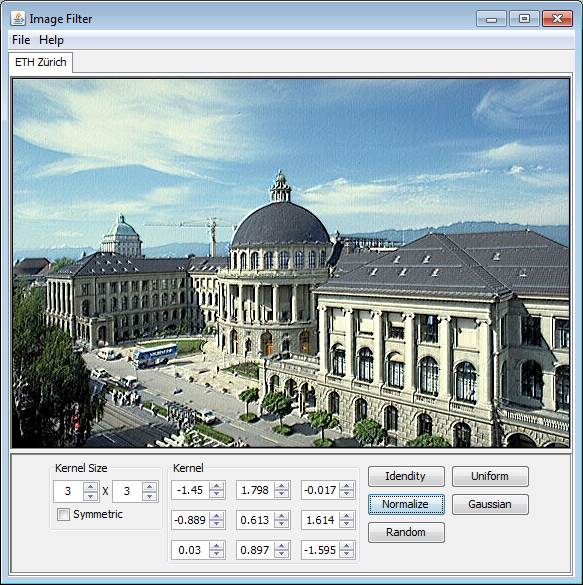Decrement the -0.017 kernel value
Screen dimensions: 583x585
coord(346,494)
